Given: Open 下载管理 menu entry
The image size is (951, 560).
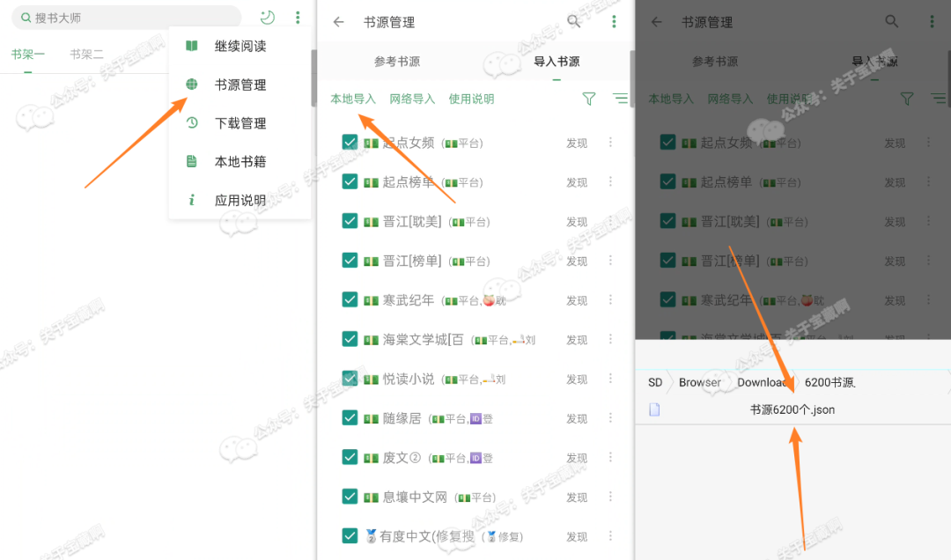Looking at the screenshot, I should pos(240,123).
